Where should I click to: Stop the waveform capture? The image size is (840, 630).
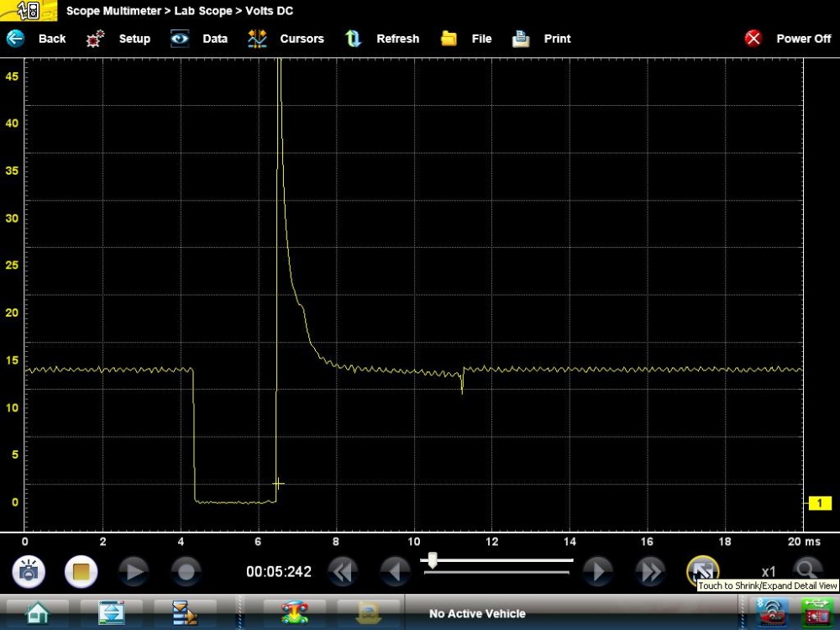pos(81,572)
